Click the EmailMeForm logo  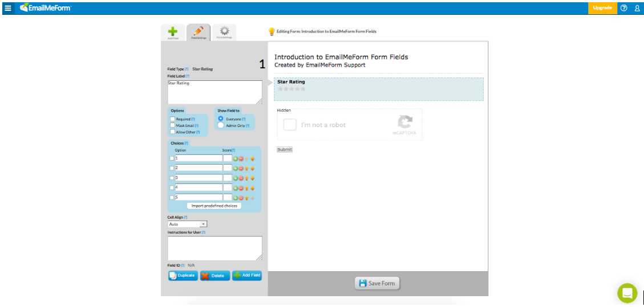[x=46, y=7]
